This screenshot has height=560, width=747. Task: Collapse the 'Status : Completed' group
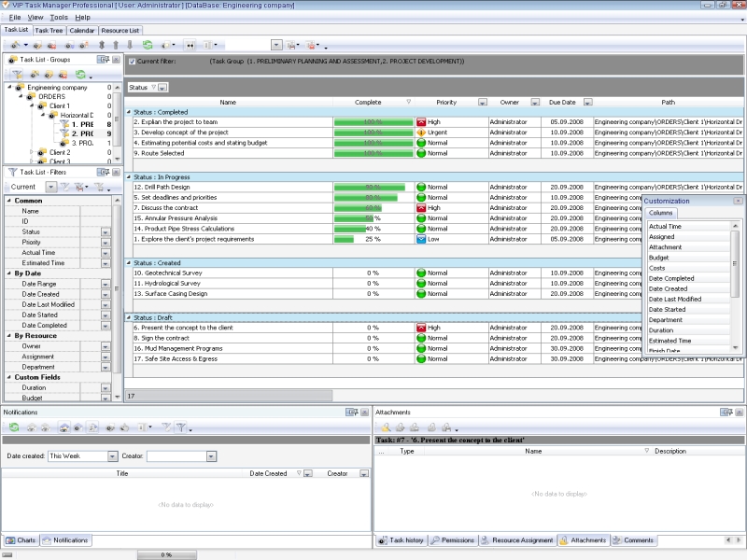tap(129, 112)
